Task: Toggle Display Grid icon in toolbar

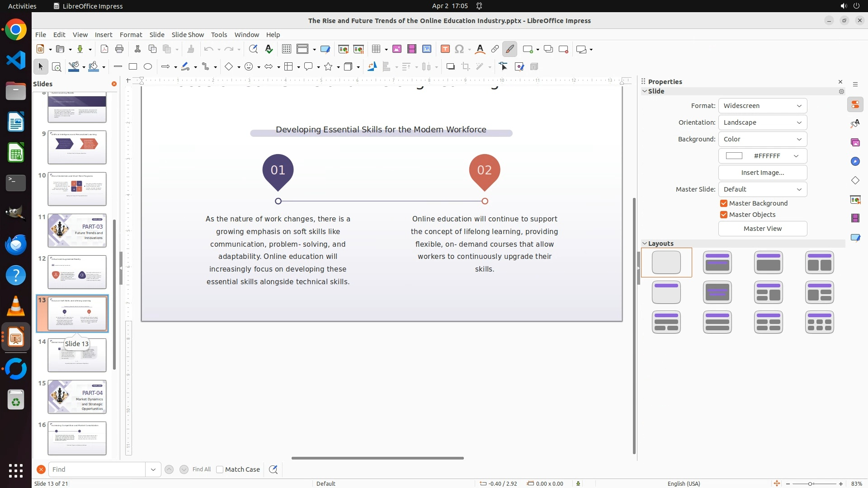Action: (286, 49)
